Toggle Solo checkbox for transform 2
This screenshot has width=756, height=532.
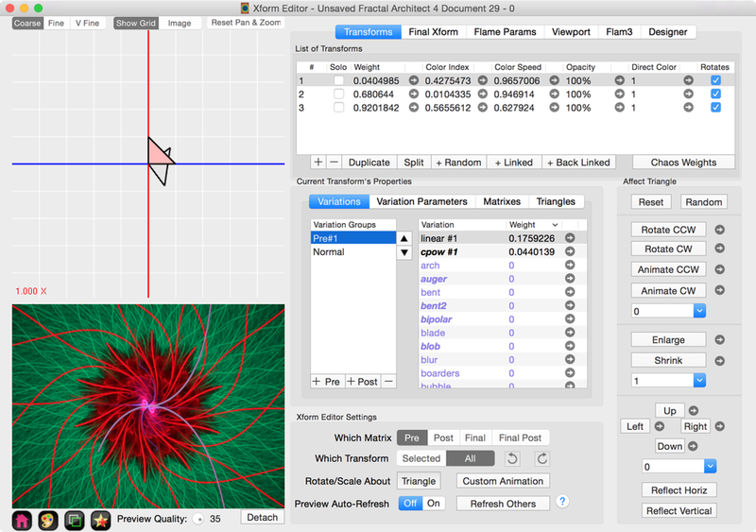pos(339,94)
